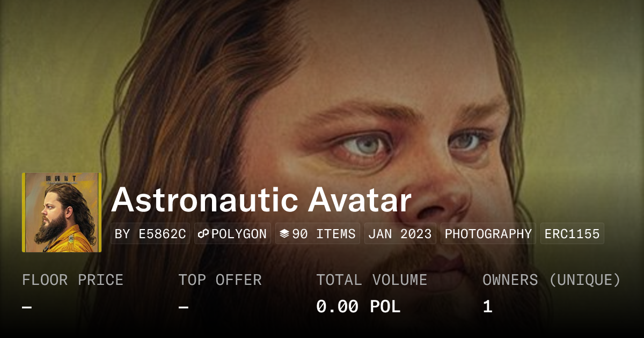644x338 pixels.
Task: Click the Astronautic Avatar collection title
Action: (x=261, y=200)
